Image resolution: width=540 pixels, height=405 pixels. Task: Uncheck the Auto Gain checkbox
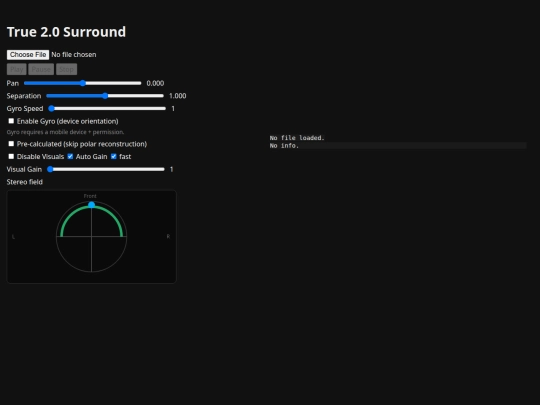70,156
